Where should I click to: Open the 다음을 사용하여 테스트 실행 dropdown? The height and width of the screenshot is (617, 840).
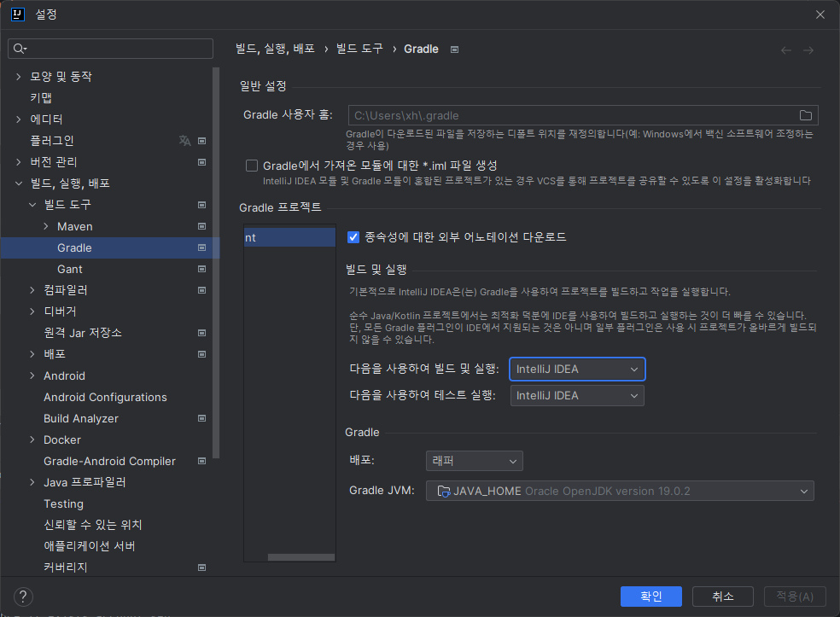pos(577,396)
